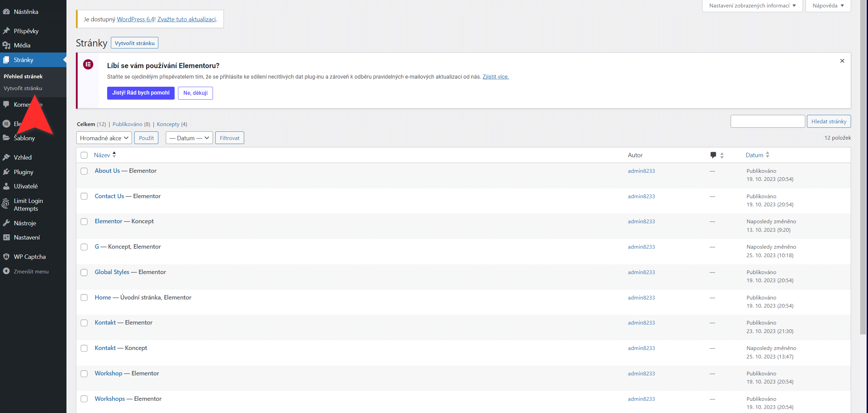Toggle the select-all checkbox beside Název
This screenshot has width=868, height=413.
[84, 155]
